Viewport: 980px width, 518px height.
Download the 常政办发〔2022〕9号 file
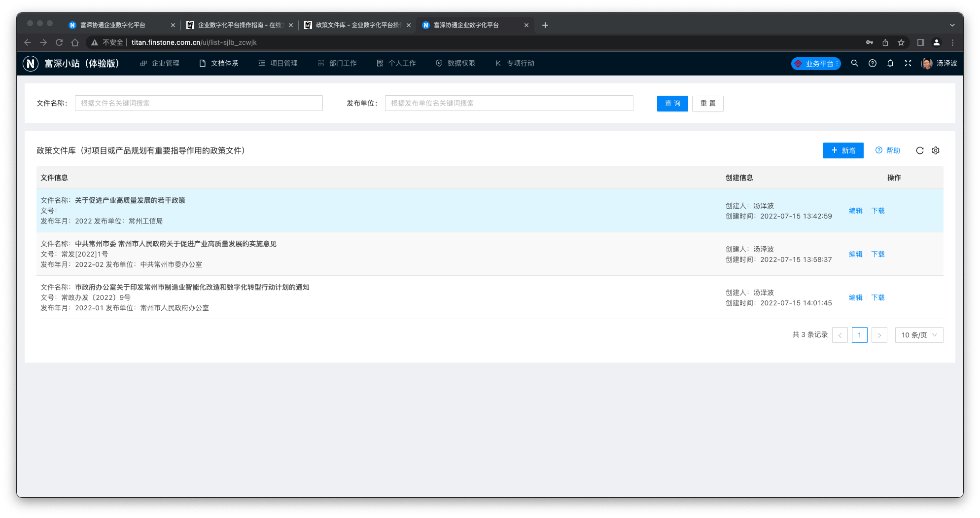pos(878,297)
